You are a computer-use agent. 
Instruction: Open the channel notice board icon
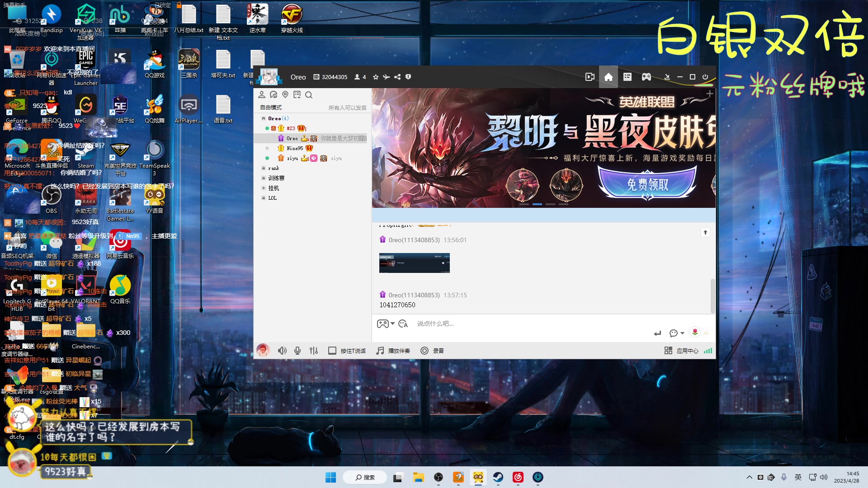297,94
